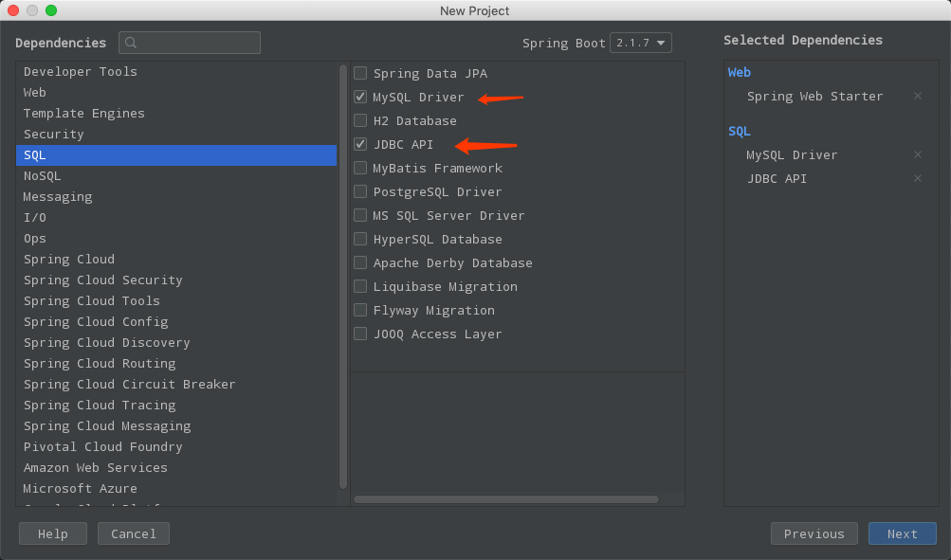Click the Help button
951x560 pixels.
click(x=53, y=533)
